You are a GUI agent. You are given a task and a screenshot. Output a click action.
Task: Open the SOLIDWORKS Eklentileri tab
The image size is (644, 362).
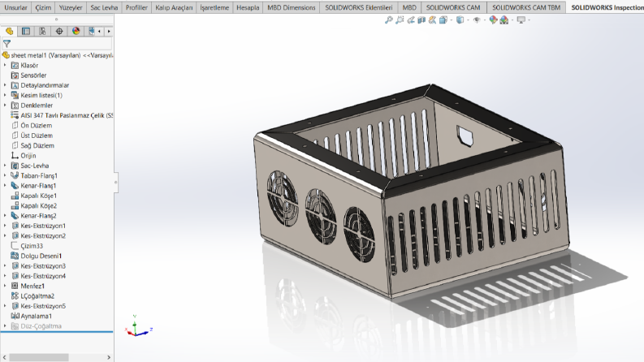tap(359, 7)
